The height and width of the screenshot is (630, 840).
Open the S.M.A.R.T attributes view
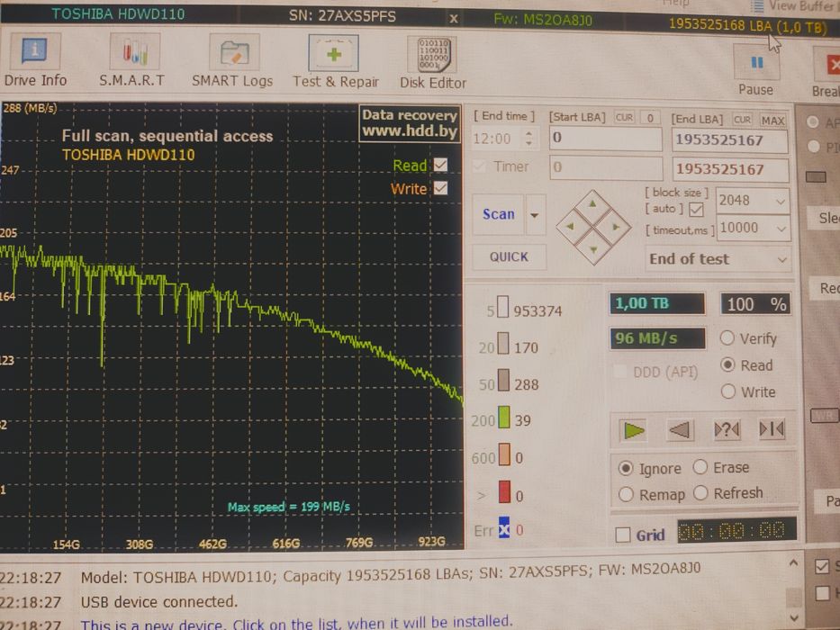[x=132, y=60]
